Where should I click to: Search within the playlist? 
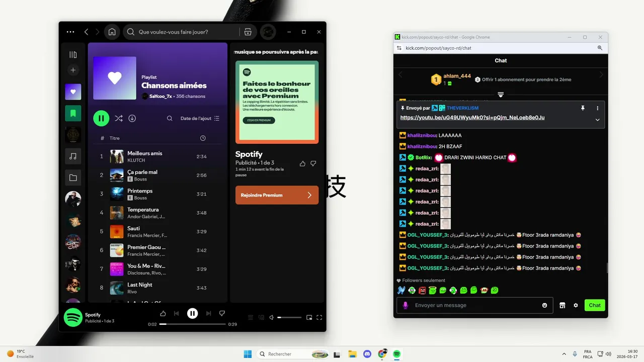point(170,118)
